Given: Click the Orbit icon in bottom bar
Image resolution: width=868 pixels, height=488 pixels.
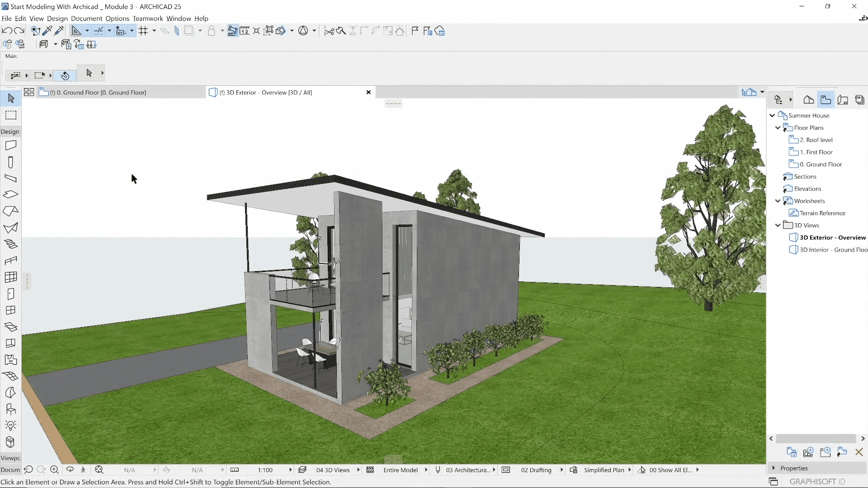Looking at the screenshot, I should 70,470.
